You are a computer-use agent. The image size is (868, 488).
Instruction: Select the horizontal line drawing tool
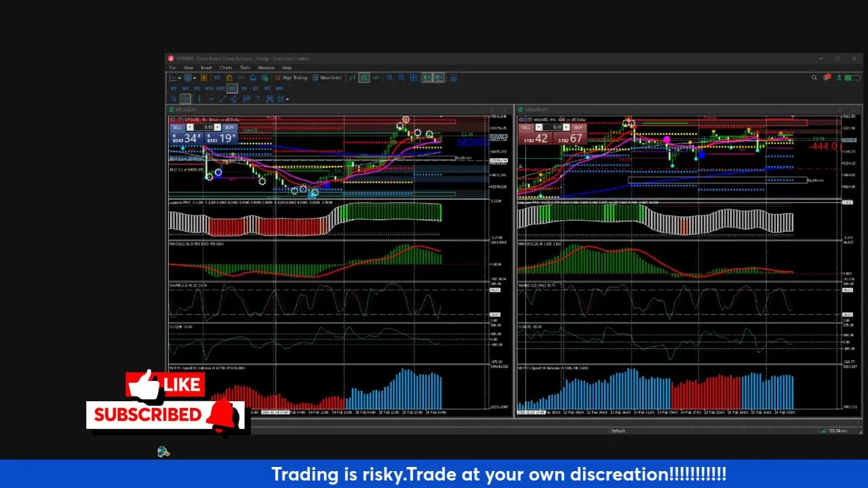click(211, 99)
